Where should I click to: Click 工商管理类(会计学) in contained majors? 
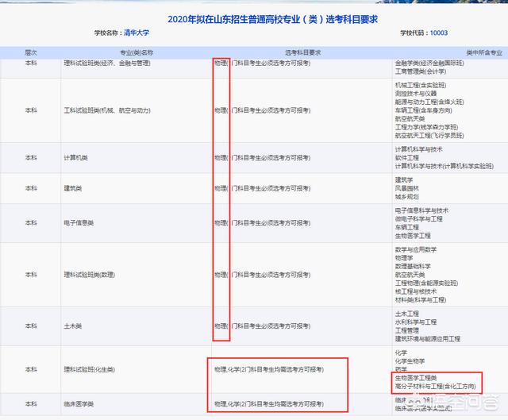(421, 71)
